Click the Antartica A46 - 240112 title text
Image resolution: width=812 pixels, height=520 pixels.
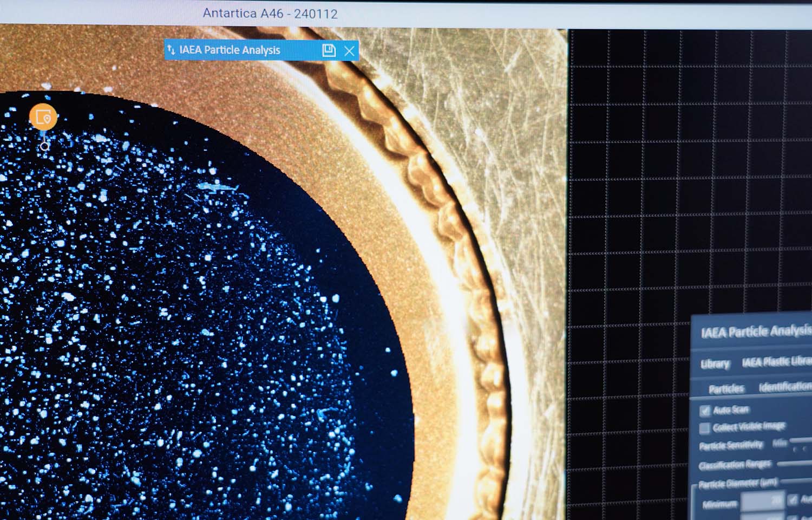(x=270, y=14)
